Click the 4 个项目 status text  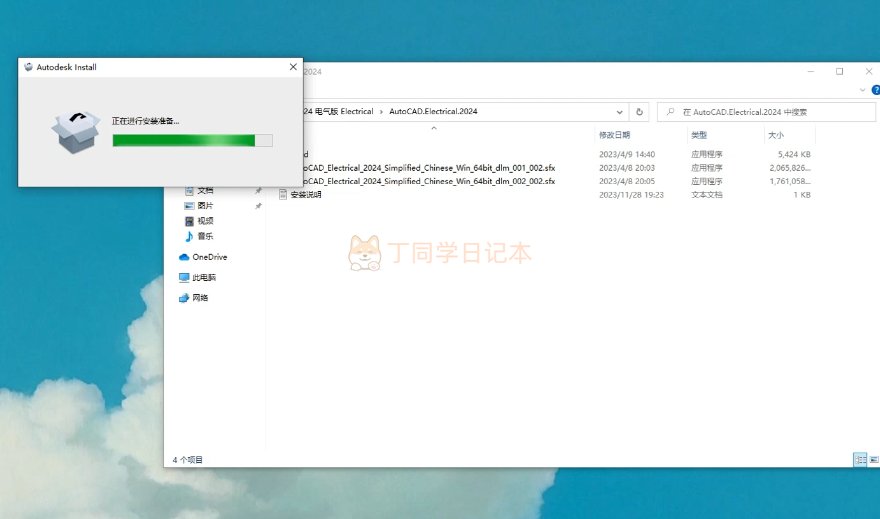tap(187, 460)
